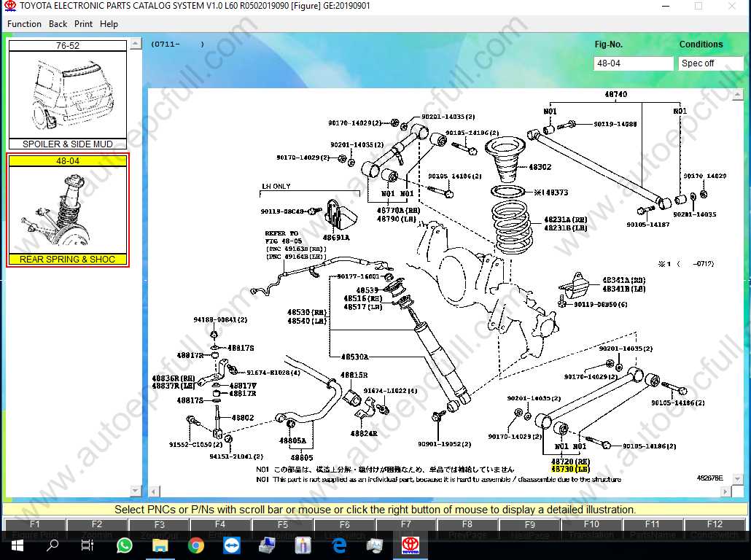Select PNC 48802 link label
The width and height of the screenshot is (751, 560).
click(242, 417)
